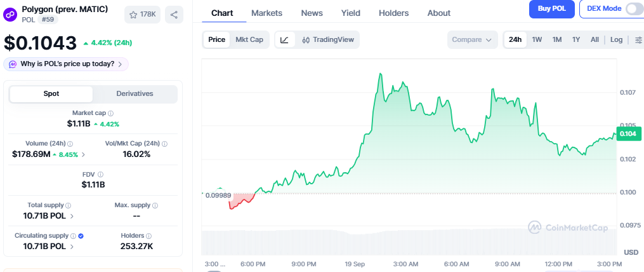644x272 pixels.
Task: Open the Chart tab
Action: tap(223, 13)
